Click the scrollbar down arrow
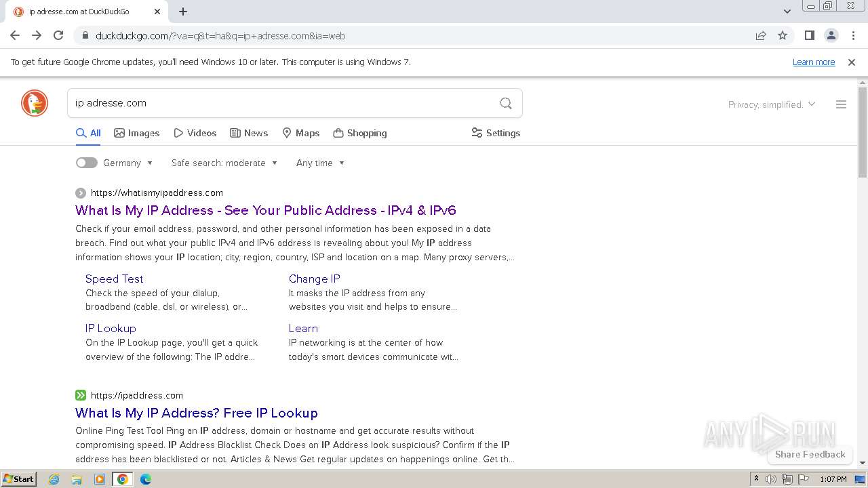Screen dimensions: 868x488 point(863,463)
